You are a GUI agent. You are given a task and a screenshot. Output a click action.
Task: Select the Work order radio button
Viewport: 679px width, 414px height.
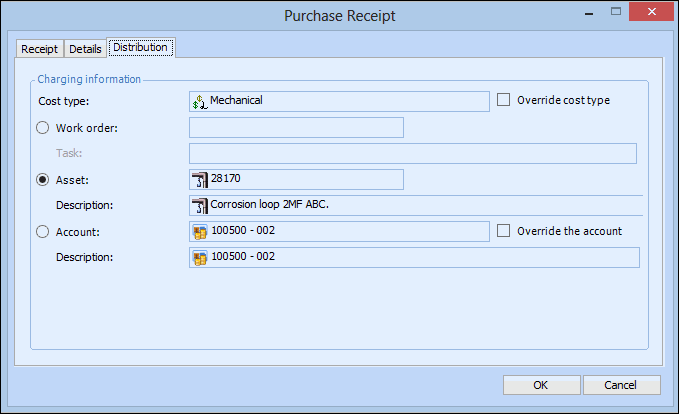(x=43, y=127)
